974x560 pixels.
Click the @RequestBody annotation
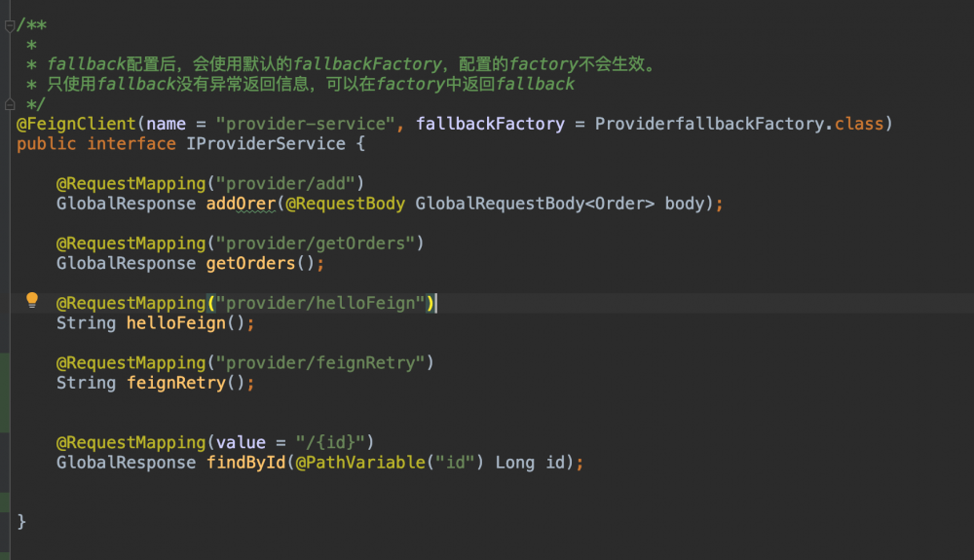coord(346,203)
